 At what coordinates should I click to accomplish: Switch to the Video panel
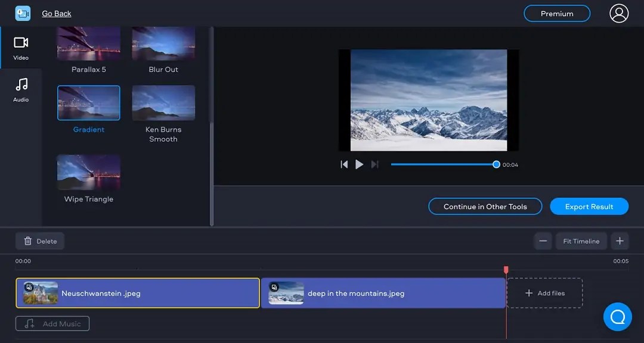point(20,48)
